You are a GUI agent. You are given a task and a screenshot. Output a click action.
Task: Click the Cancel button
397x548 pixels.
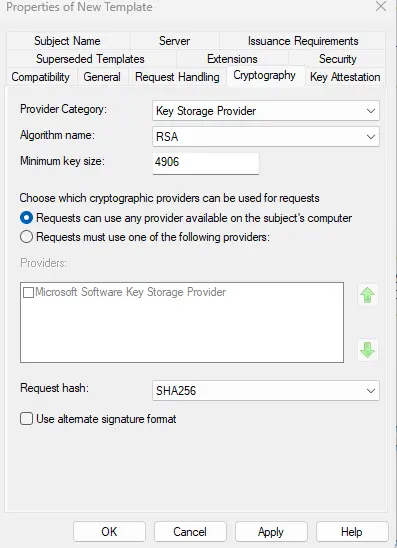pos(190,532)
